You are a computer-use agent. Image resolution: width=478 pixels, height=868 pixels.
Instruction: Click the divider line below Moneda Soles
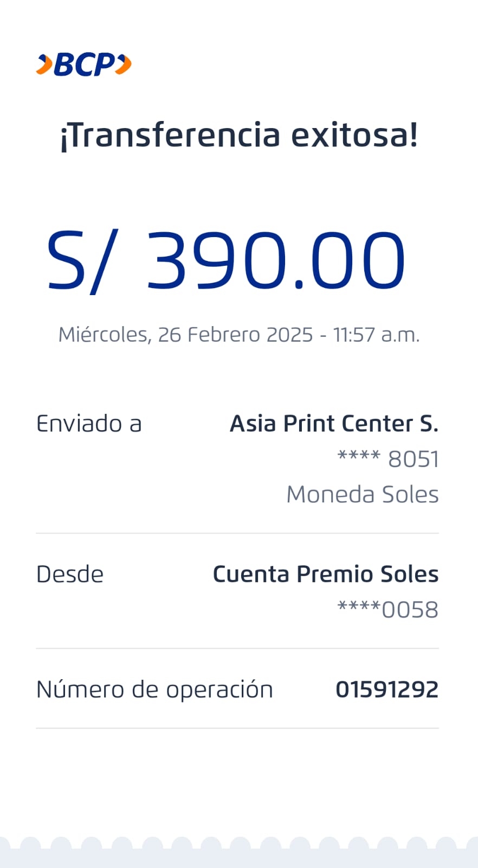coord(237,533)
